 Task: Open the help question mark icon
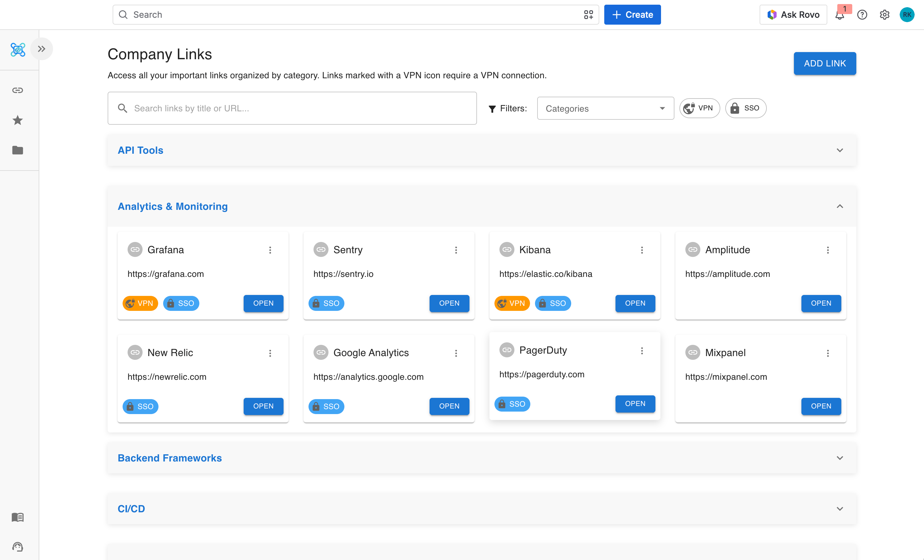(862, 15)
